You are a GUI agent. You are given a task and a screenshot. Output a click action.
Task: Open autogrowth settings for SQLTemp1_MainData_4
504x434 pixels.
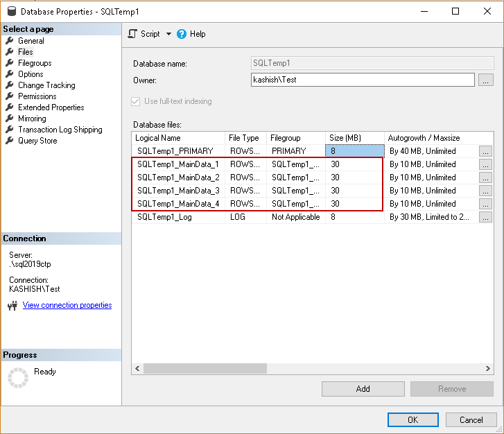pyautogui.click(x=485, y=204)
